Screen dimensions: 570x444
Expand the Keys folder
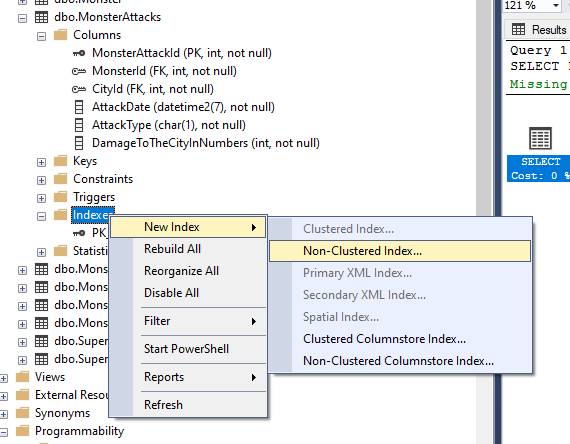point(41,162)
